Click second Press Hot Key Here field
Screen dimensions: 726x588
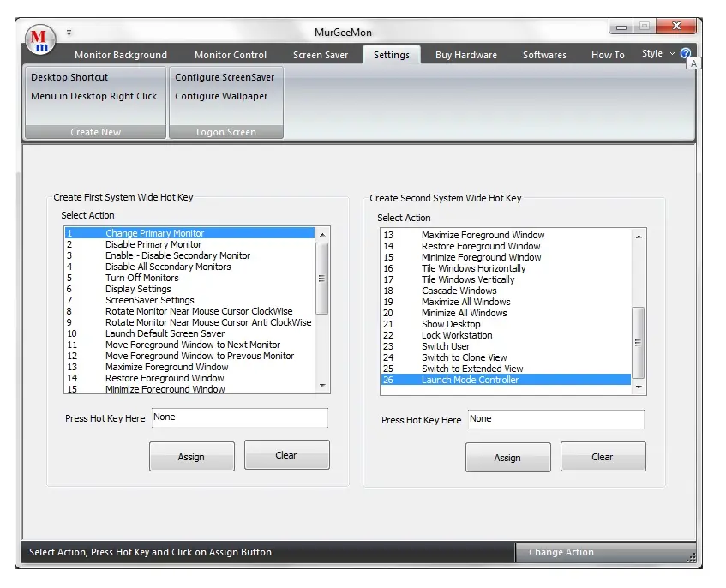coord(555,419)
